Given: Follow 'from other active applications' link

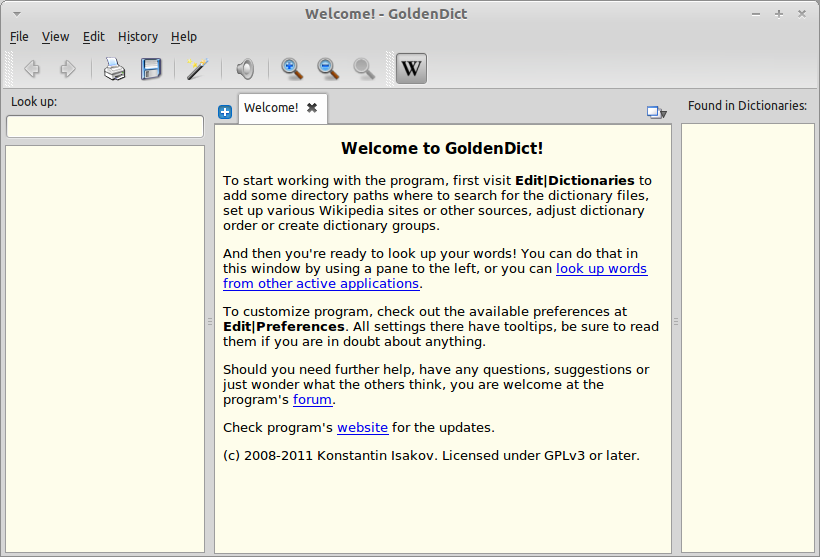Looking at the screenshot, I should click(x=321, y=283).
